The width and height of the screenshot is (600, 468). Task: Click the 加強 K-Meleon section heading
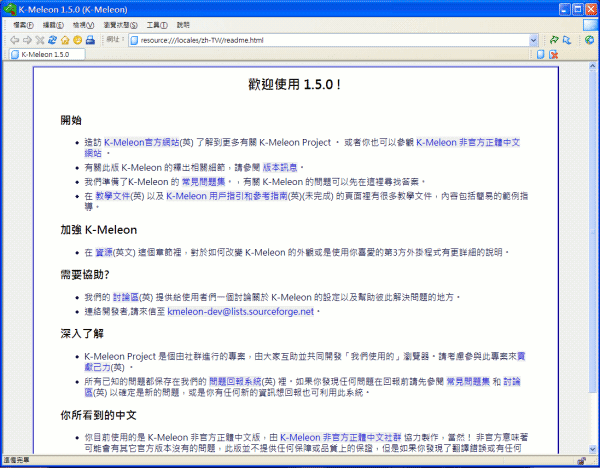point(98,230)
